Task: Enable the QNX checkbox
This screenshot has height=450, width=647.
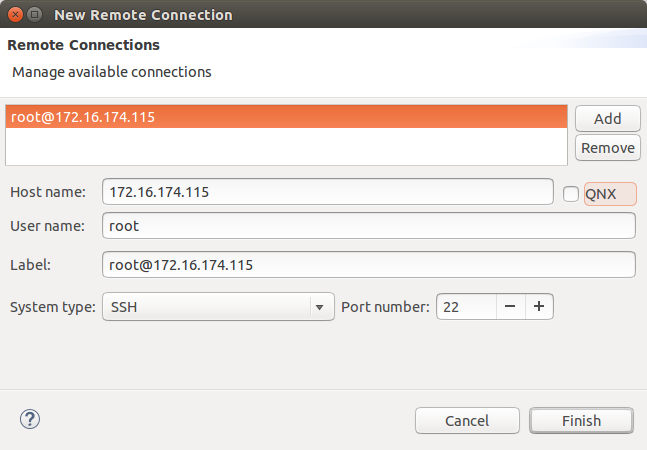Action: click(x=571, y=193)
